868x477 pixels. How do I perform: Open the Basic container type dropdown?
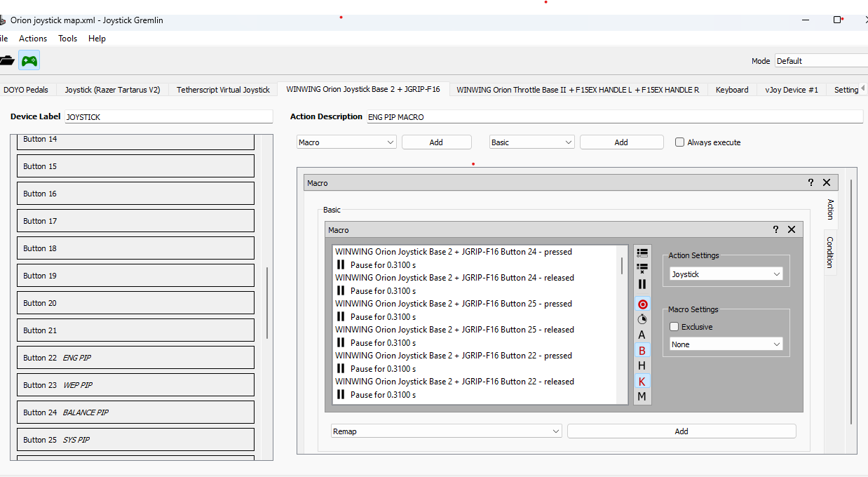point(532,142)
